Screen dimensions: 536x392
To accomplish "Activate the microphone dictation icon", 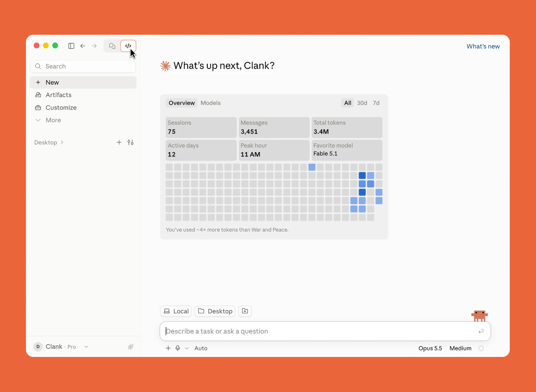I will point(178,348).
